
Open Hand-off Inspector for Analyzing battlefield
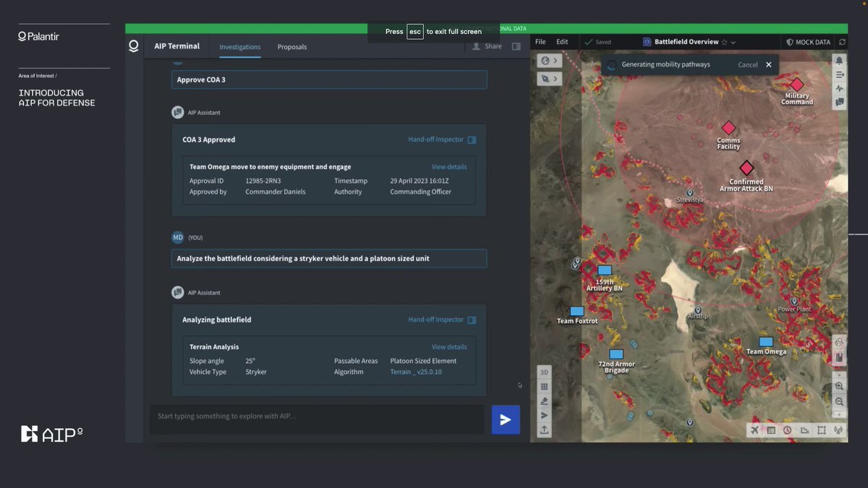coord(442,320)
